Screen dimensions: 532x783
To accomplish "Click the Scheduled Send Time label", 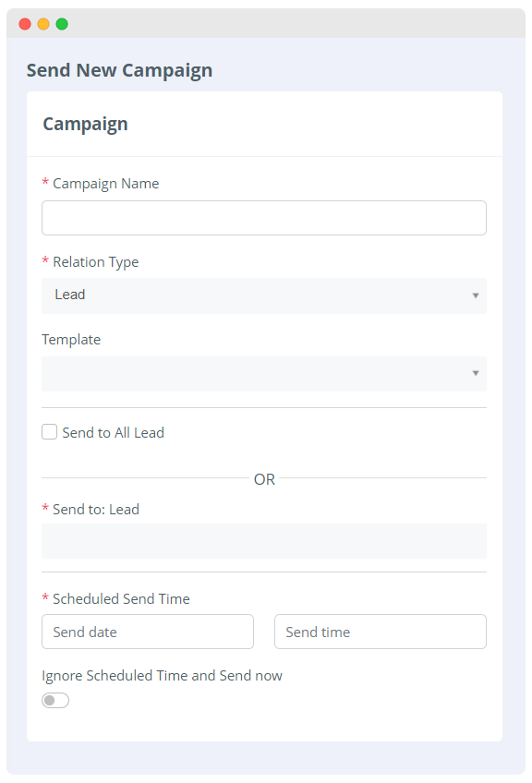I will [x=121, y=598].
